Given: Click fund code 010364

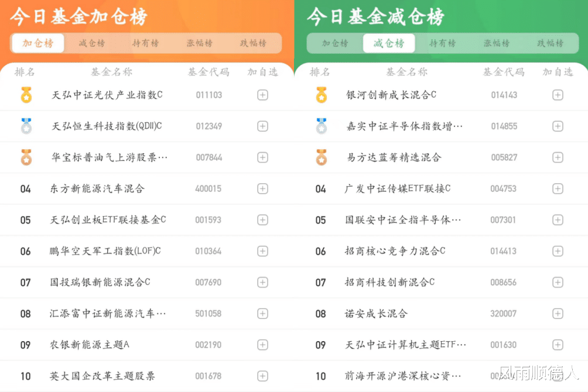Looking at the screenshot, I should coord(208,251).
